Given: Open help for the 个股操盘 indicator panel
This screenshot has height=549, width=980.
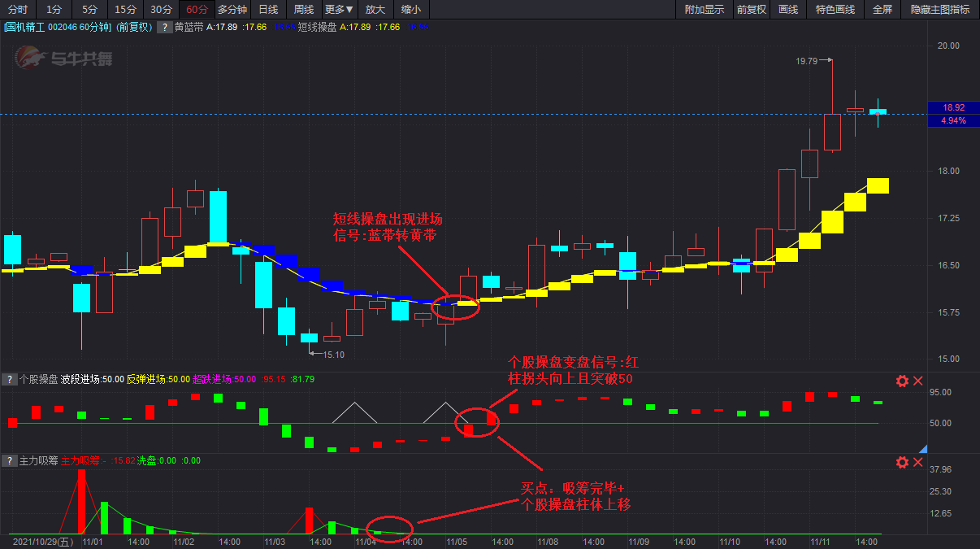Looking at the screenshot, I should [9, 379].
